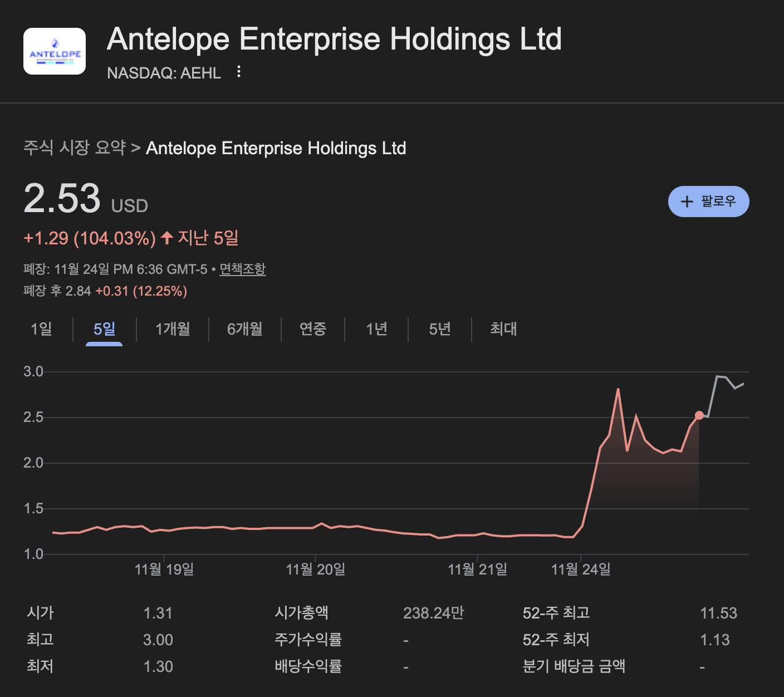Image resolution: width=784 pixels, height=697 pixels.
Task: Click the 2.53 current price
Action: click(62, 198)
